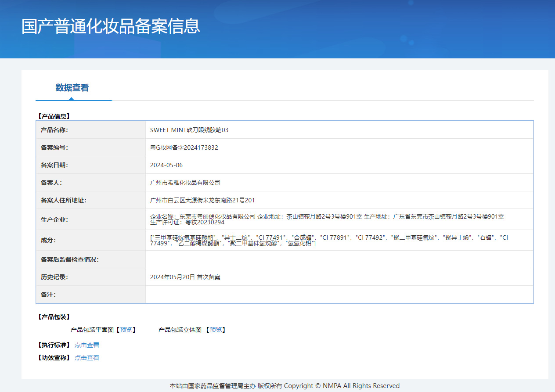Open 点击查看 link next to 功效宣称

87,358
